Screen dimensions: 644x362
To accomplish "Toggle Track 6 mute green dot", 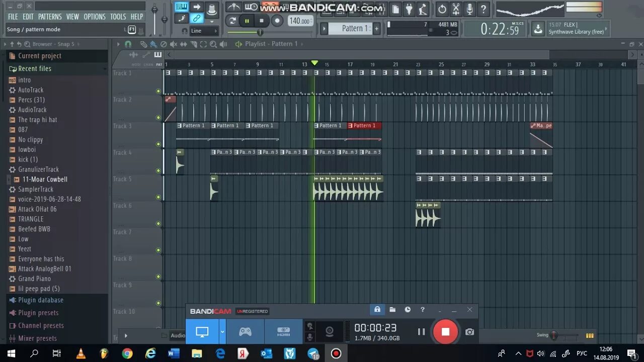I will tap(158, 224).
